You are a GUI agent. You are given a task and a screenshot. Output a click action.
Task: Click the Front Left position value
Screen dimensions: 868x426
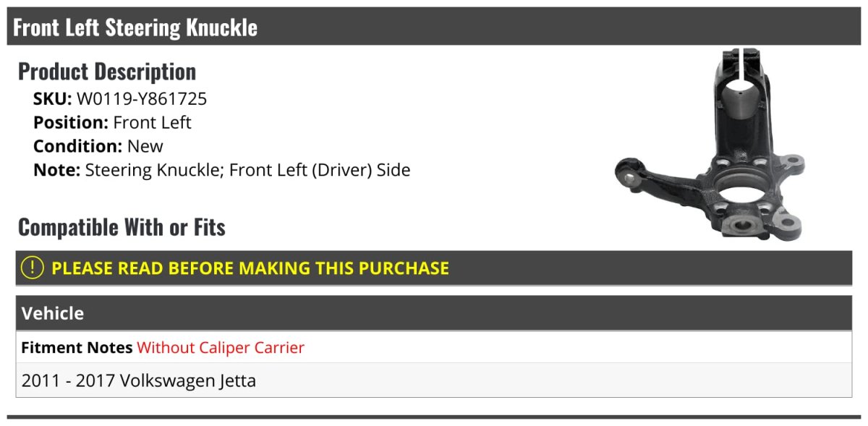tap(152, 123)
